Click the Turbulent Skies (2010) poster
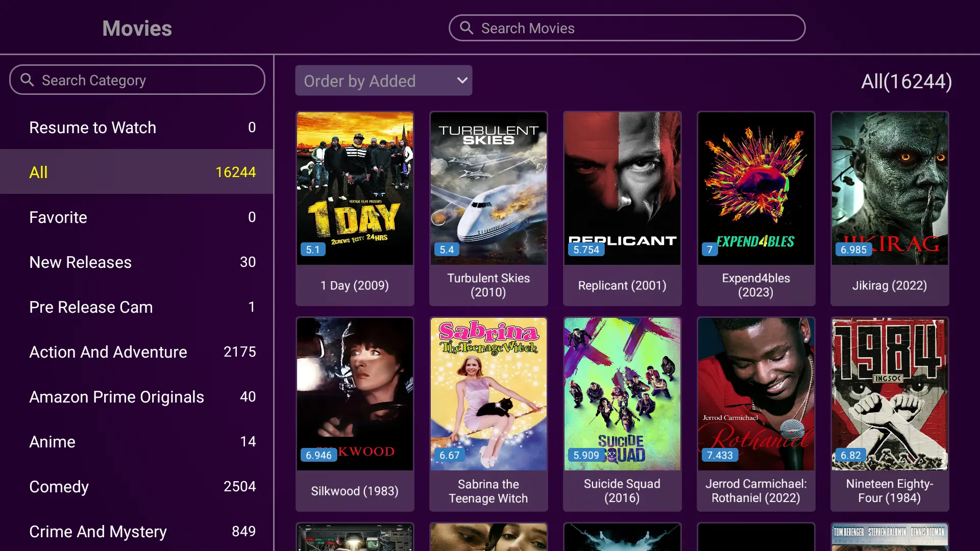 (x=488, y=188)
